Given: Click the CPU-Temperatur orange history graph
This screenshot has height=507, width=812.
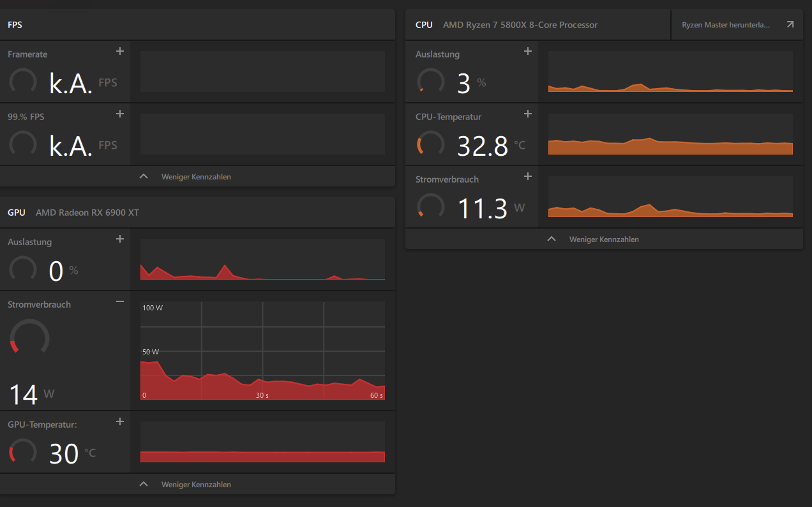Looking at the screenshot, I should click(x=670, y=134).
